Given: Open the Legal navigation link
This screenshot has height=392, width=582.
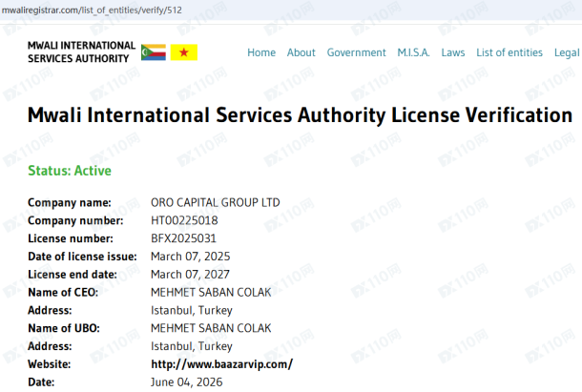Looking at the screenshot, I should (x=567, y=52).
